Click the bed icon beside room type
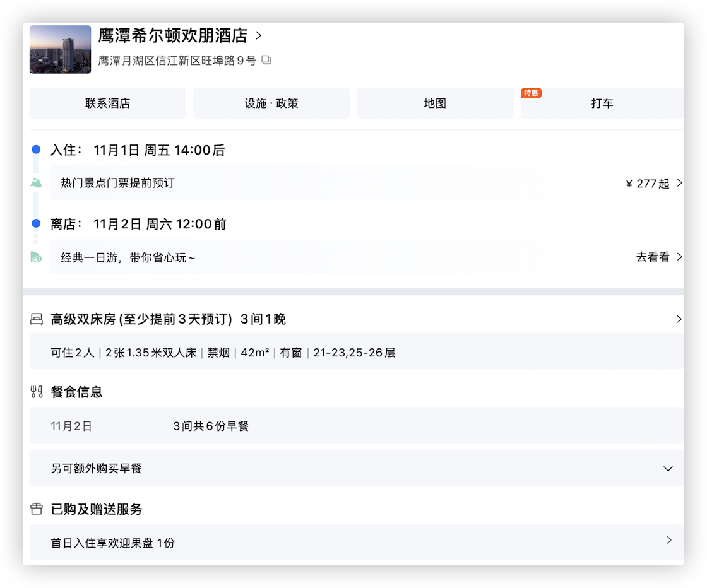This screenshot has width=707, height=588. click(37, 319)
